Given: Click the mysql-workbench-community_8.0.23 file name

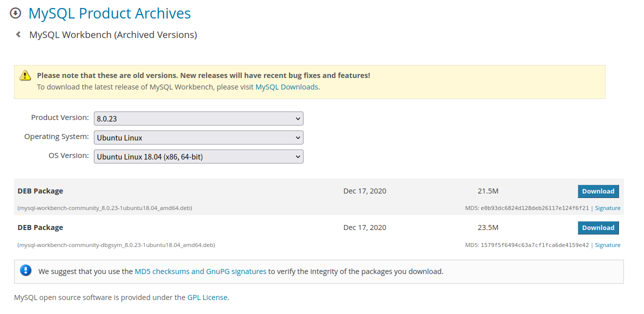Looking at the screenshot, I should tap(105, 208).
